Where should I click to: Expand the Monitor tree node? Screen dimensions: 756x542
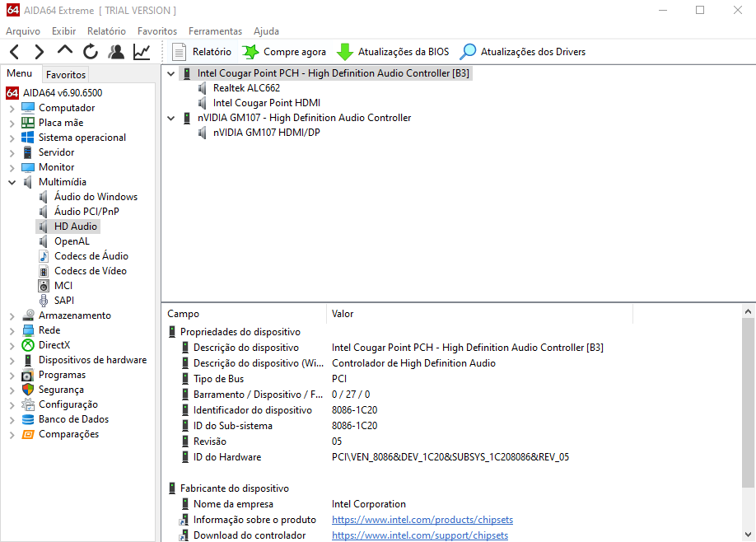(12, 168)
